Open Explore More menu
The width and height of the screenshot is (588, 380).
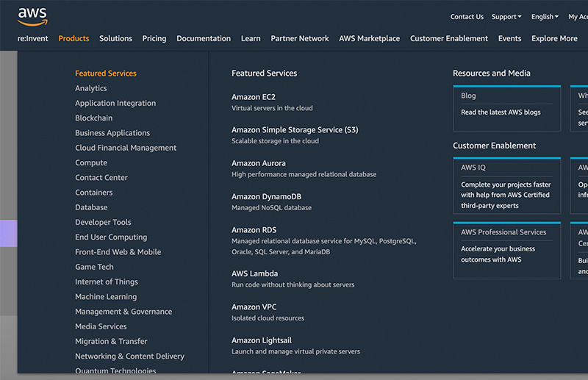(554, 39)
